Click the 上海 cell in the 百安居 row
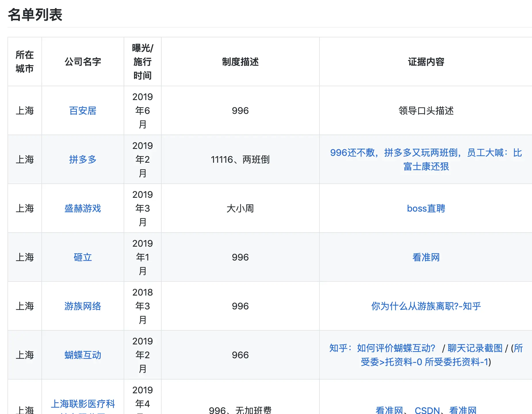The width and height of the screenshot is (532, 414). pos(25,111)
